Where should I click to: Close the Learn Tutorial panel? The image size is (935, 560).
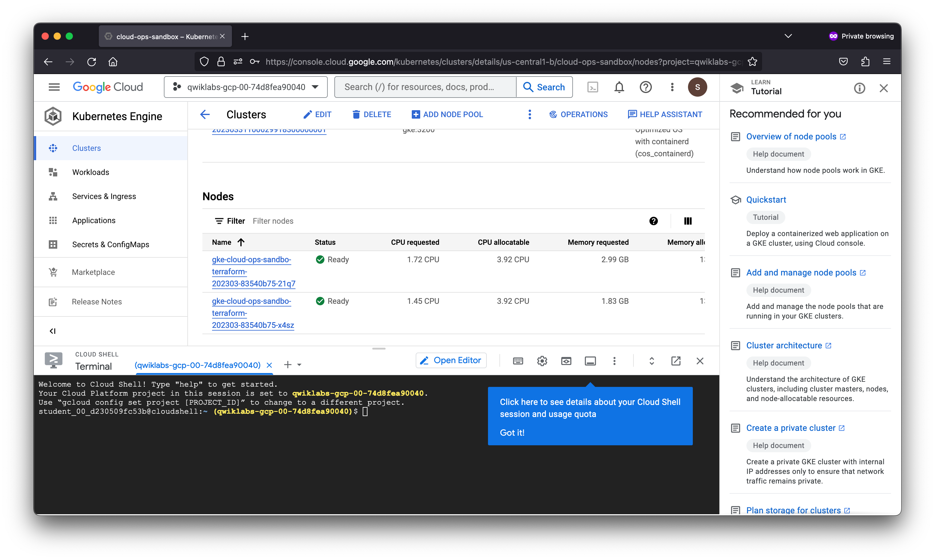point(883,88)
